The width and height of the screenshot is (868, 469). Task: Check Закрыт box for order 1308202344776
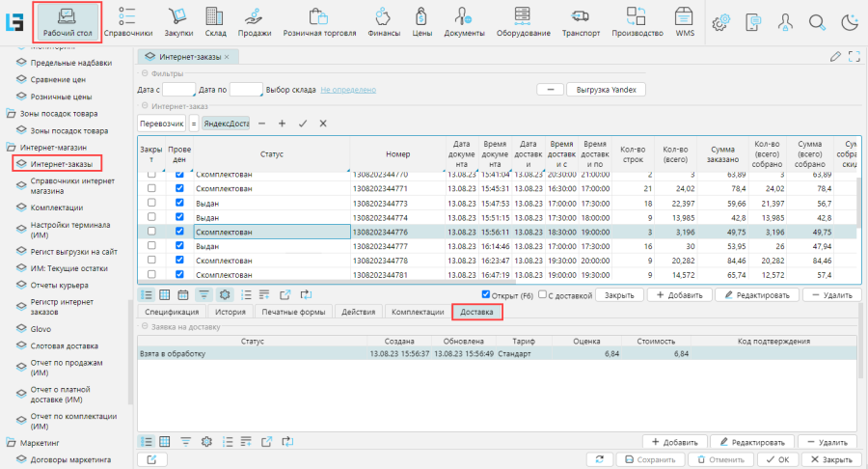(x=150, y=232)
